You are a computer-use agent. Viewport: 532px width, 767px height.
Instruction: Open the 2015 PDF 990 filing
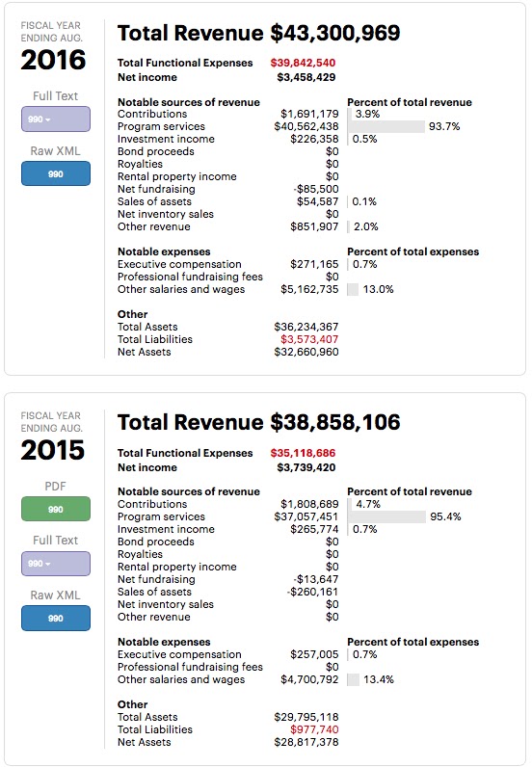[x=55, y=509]
